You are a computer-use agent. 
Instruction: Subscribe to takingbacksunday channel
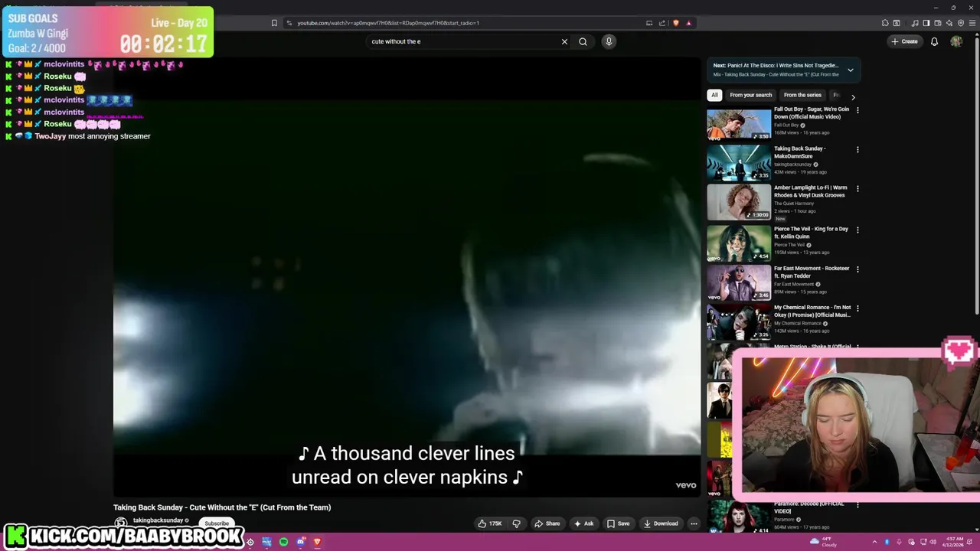[217, 523]
